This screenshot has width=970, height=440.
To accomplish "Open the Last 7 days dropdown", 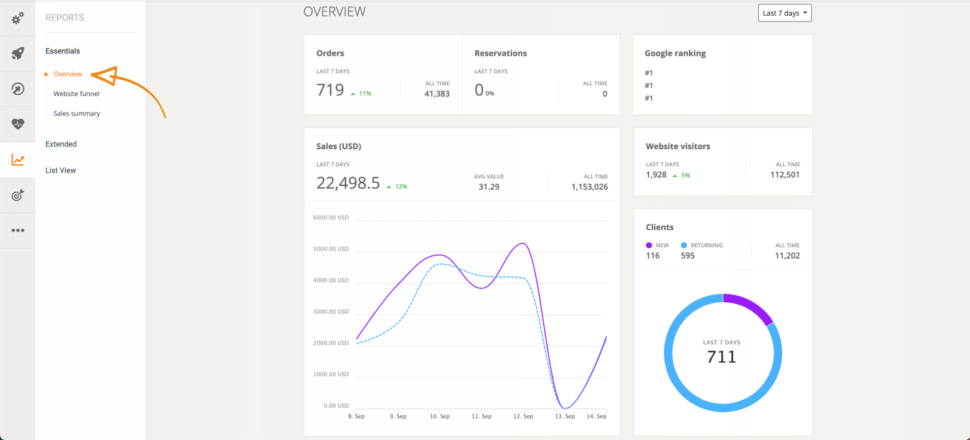I will point(785,13).
